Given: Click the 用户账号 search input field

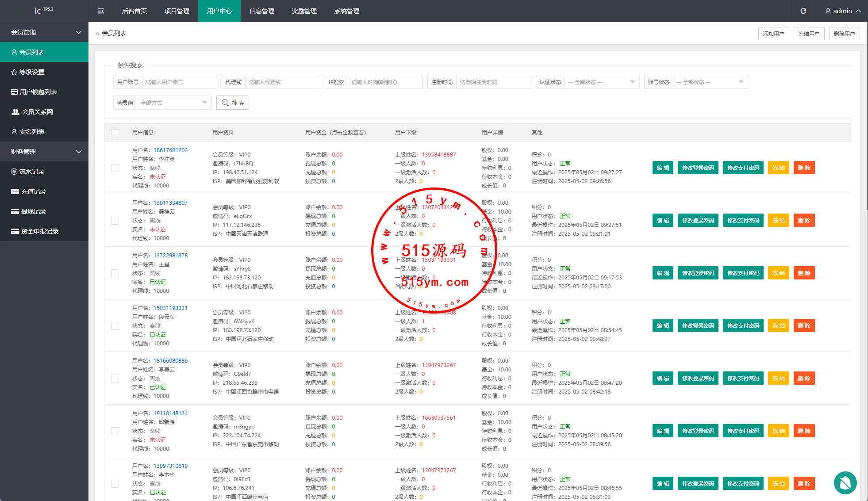Looking at the screenshot, I should coord(179,82).
